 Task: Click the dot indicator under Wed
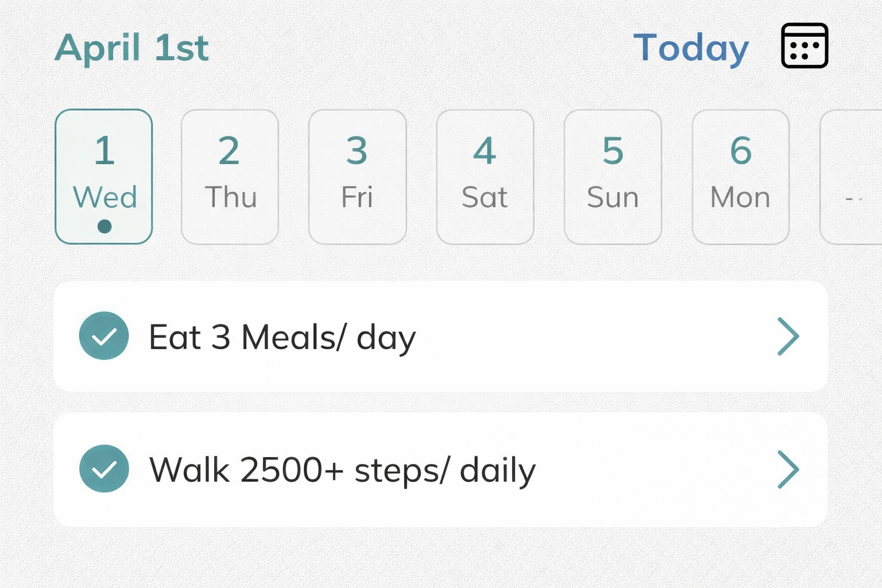(104, 226)
